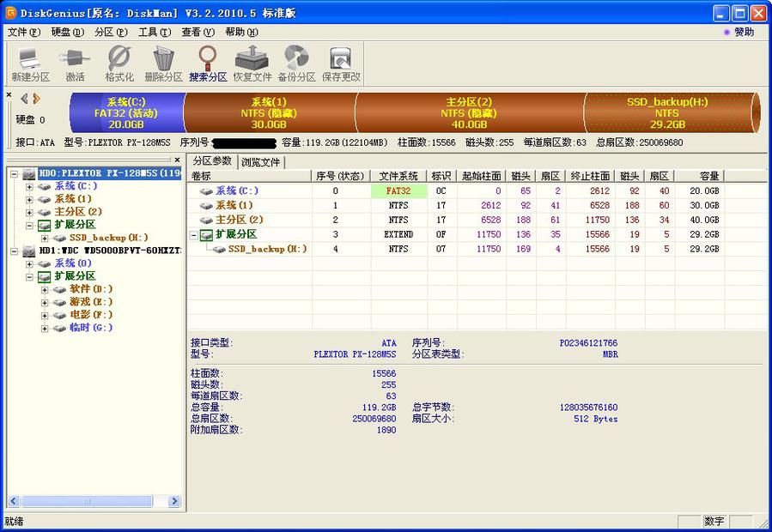Open the 工具(T) menu

tap(155, 32)
